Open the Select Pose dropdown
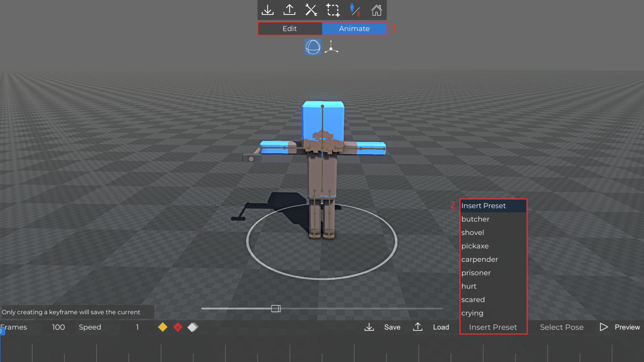The height and width of the screenshot is (362, 644). click(561, 327)
